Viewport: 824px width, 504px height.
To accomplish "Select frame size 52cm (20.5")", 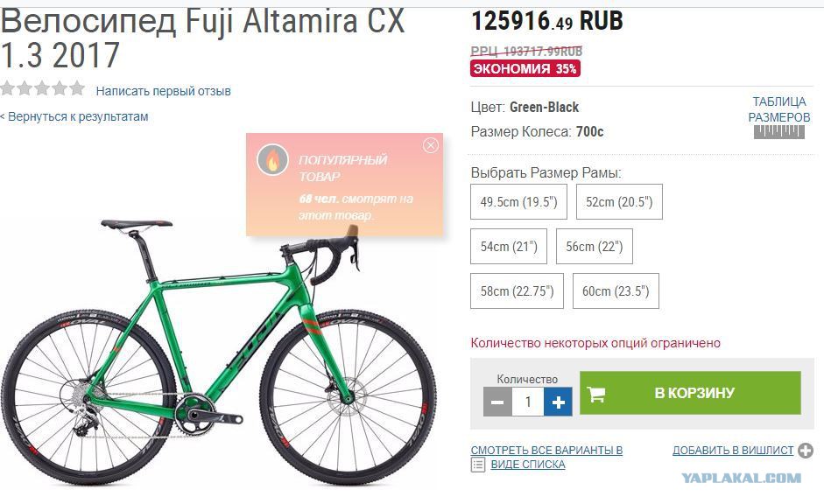I will [619, 201].
